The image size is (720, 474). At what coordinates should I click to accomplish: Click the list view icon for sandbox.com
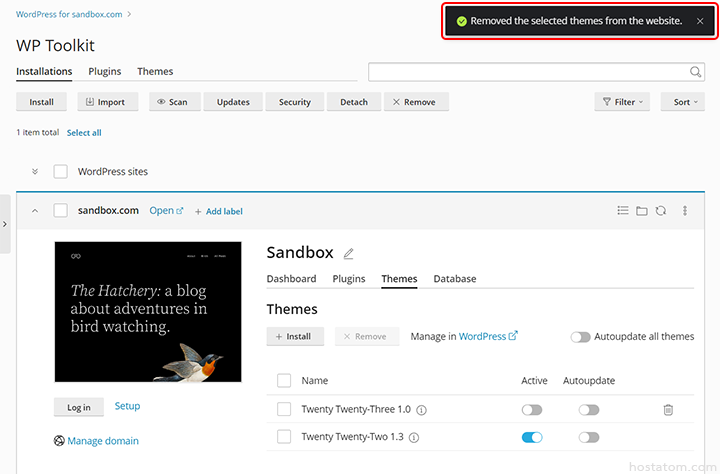623,211
